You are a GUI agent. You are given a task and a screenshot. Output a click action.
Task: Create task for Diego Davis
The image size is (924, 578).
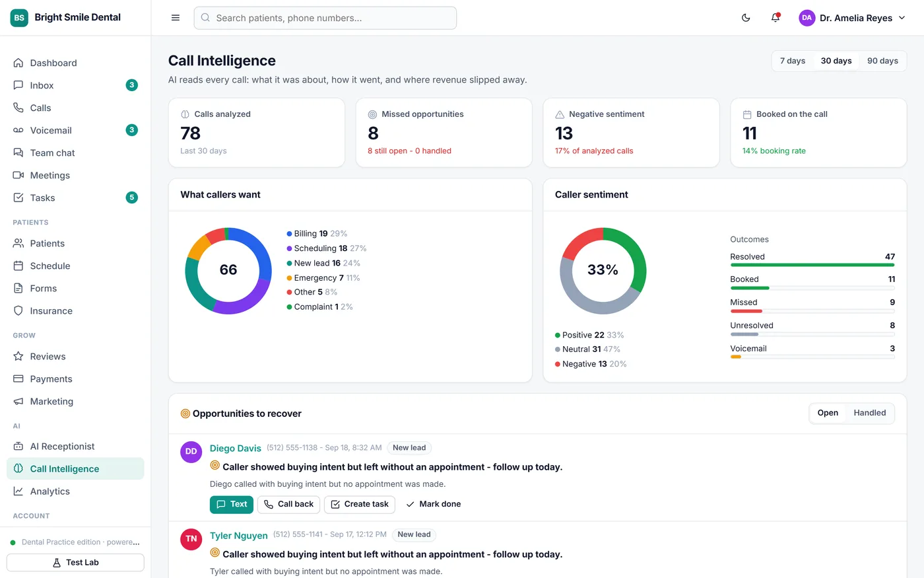360,504
